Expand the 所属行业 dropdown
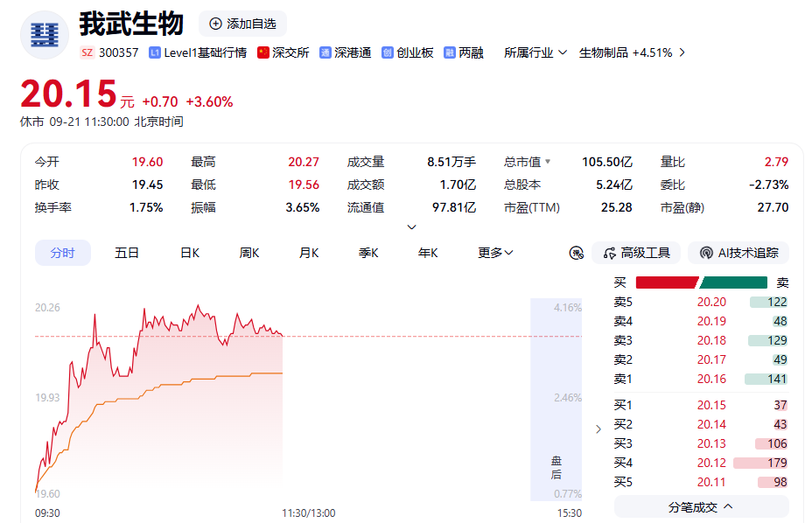The width and height of the screenshot is (812, 523). [x=535, y=52]
